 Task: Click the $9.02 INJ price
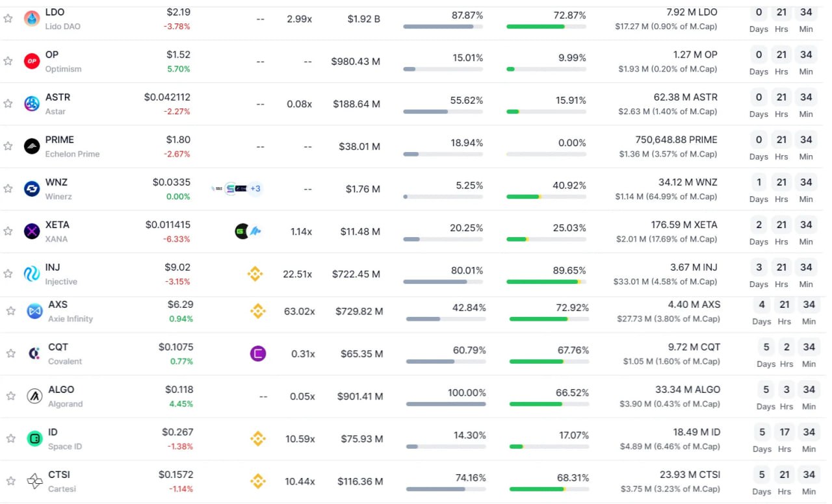(x=177, y=268)
